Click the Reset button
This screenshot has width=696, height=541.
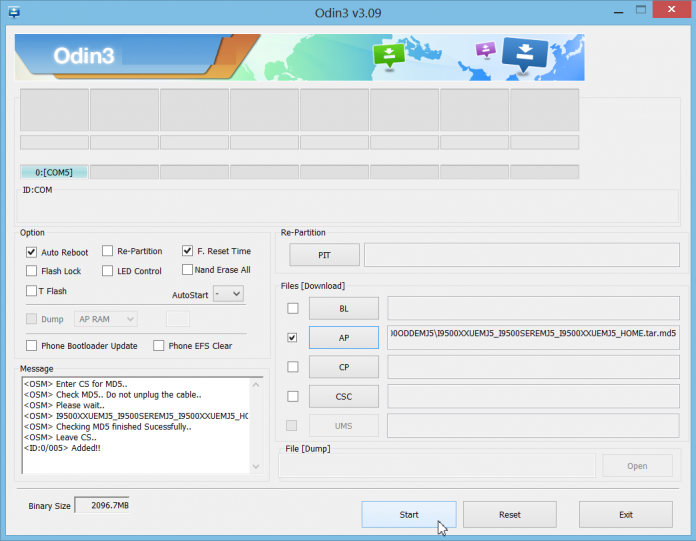point(510,514)
